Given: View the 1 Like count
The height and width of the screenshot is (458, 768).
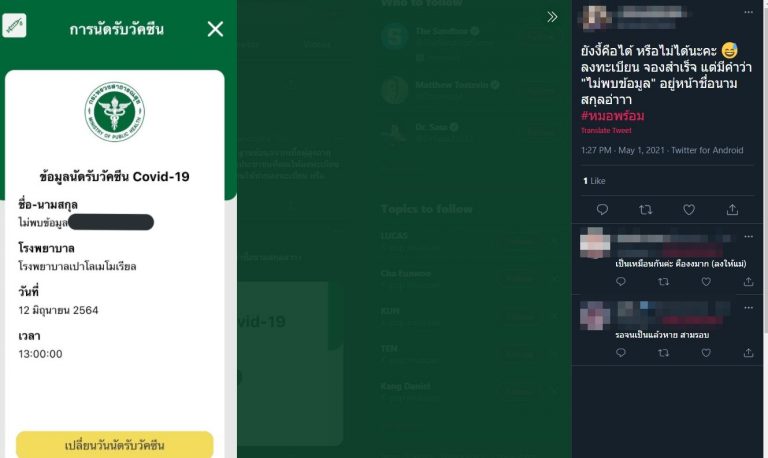Looking at the screenshot, I should [594, 181].
